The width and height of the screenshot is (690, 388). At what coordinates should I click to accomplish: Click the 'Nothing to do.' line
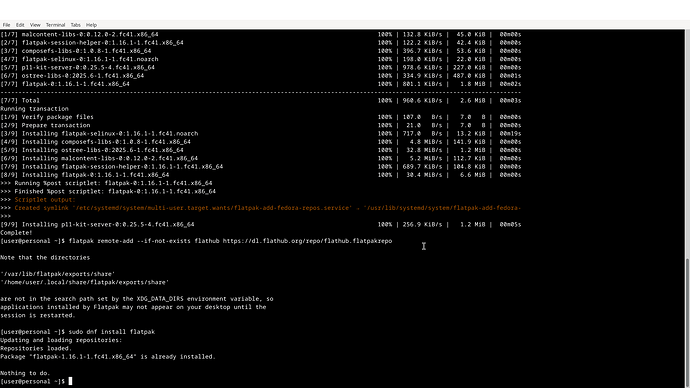[25, 373]
